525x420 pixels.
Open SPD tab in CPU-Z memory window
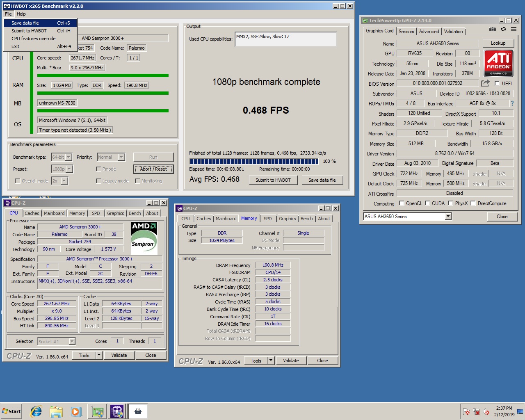pos(268,219)
